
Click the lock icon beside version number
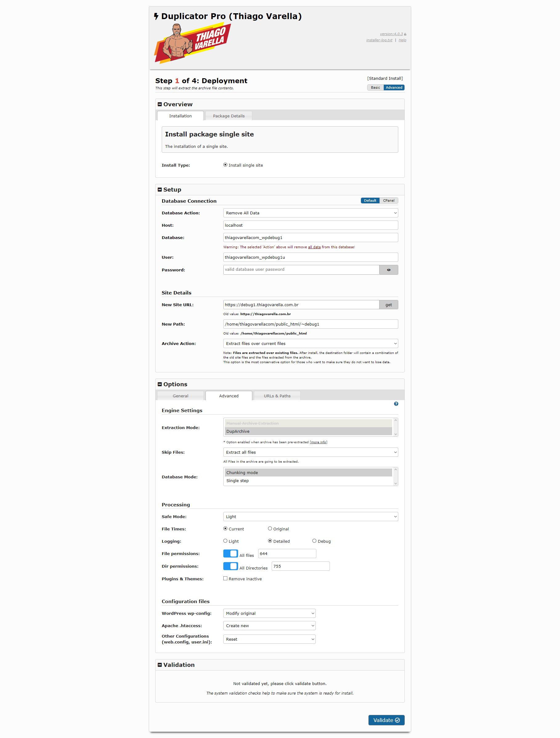tap(405, 34)
